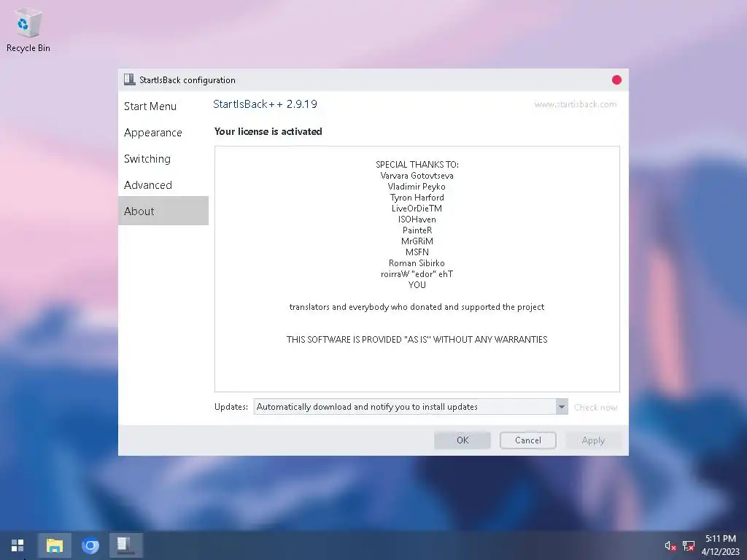Open the network status tray icon

pyautogui.click(x=688, y=545)
